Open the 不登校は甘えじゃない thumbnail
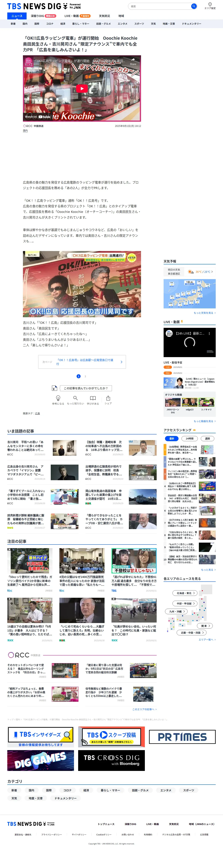 click(134, 561)
